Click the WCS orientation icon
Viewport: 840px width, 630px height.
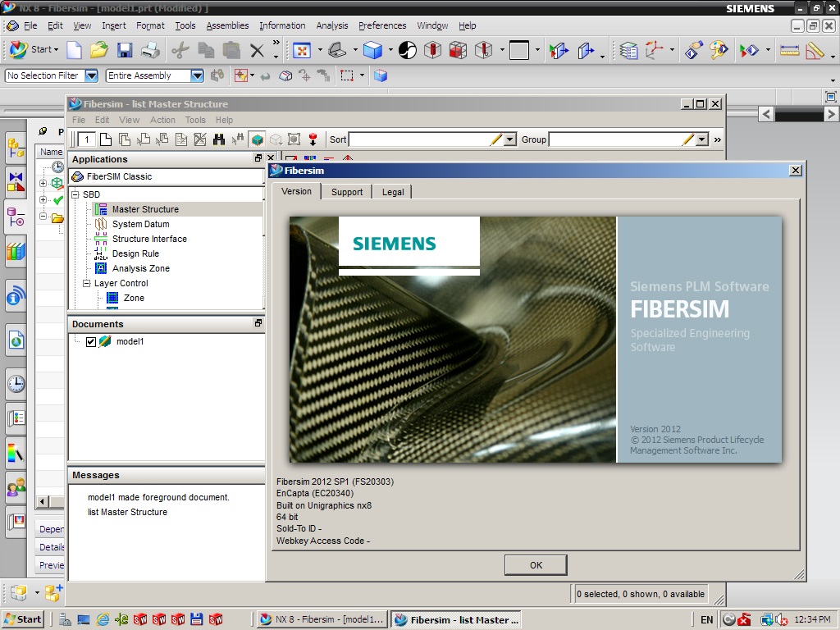click(654, 50)
